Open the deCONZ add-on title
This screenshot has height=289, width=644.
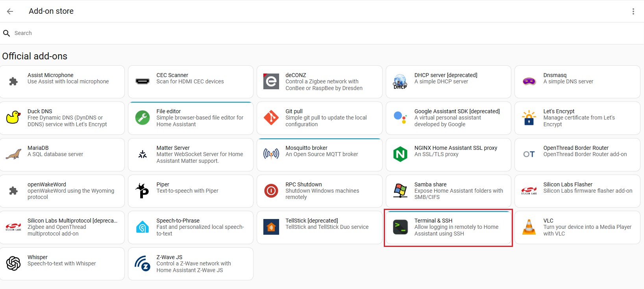pos(296,75)
